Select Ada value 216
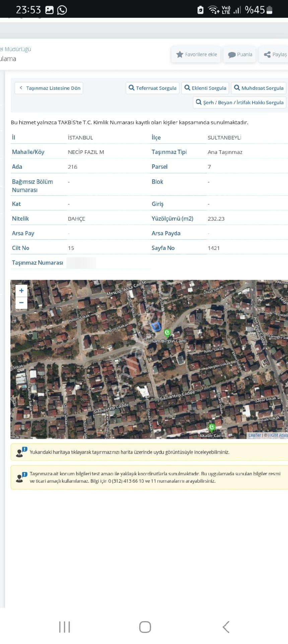The width and height of the screenshot is (288, 644). click(72, 167)
